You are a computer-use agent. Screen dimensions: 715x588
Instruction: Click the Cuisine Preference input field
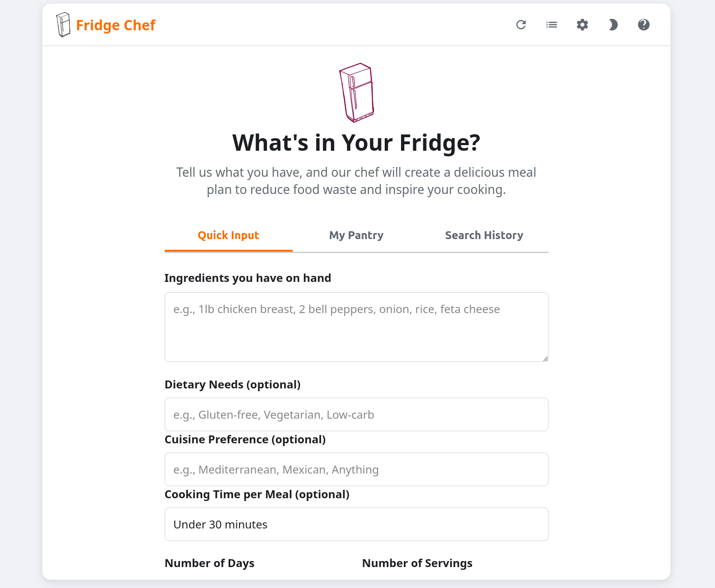(x=356, y=469)
